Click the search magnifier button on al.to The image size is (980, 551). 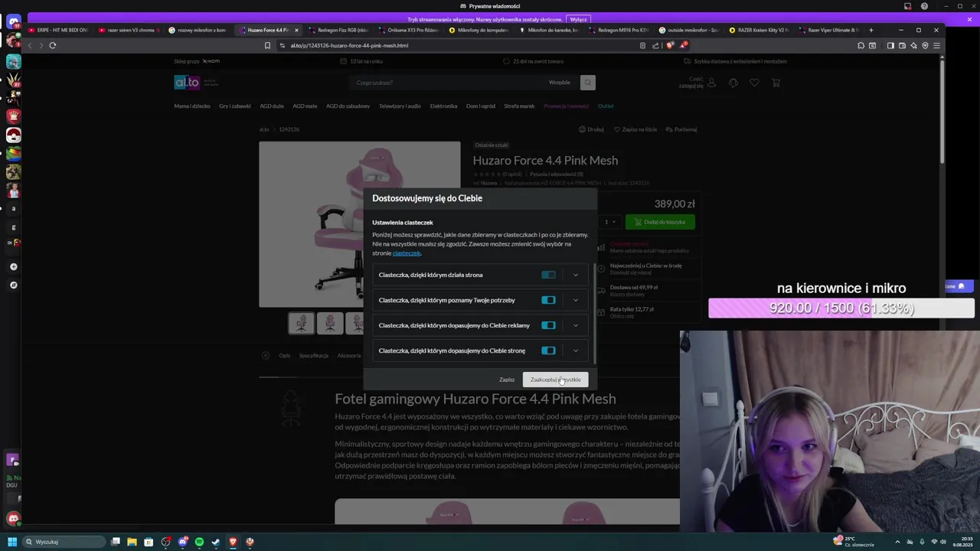click(587, 83)
